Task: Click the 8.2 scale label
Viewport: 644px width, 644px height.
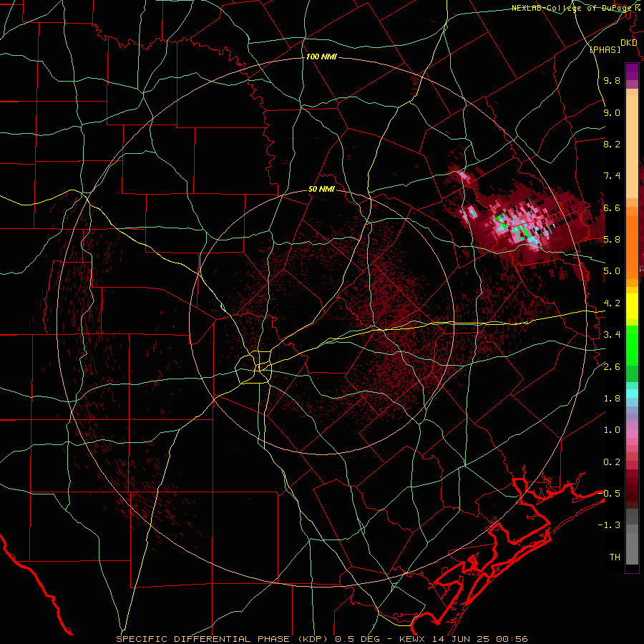Action: pyautogui.click(x=612, y=144)
